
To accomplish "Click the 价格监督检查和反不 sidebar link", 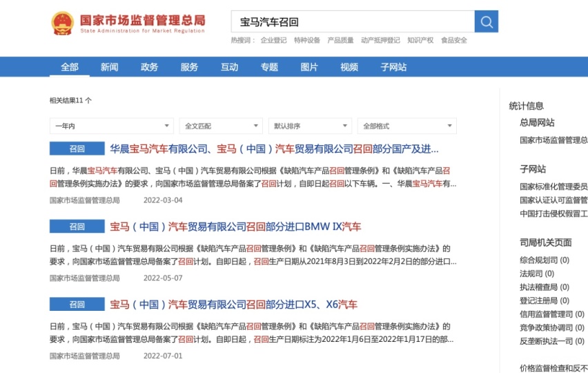I will click(x=553, y=368).
